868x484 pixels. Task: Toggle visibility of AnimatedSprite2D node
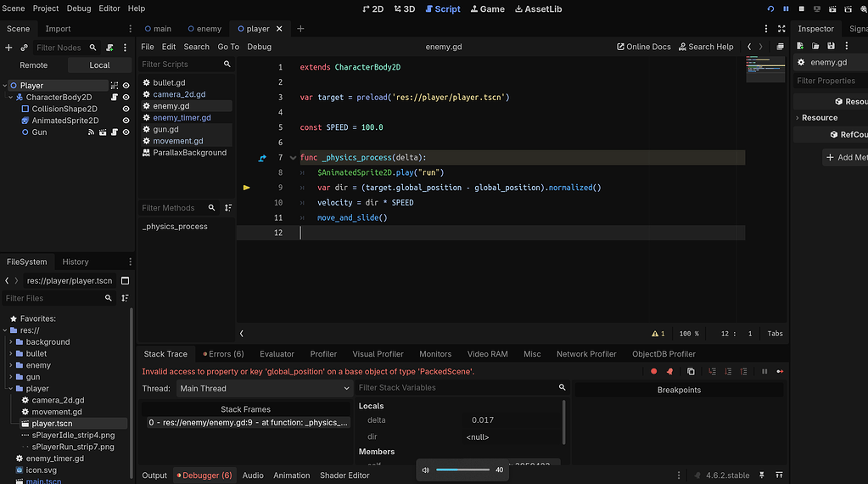[x=126, y=121]
